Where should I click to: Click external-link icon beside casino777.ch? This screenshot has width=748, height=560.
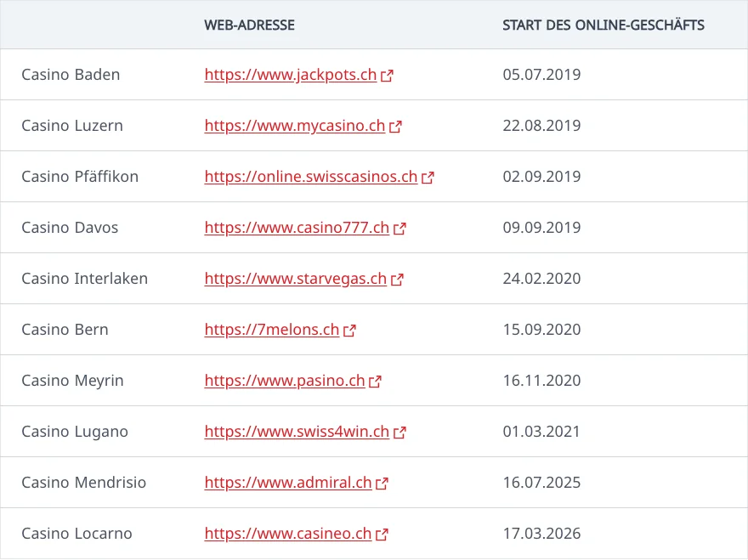click(x=399, y=229)
